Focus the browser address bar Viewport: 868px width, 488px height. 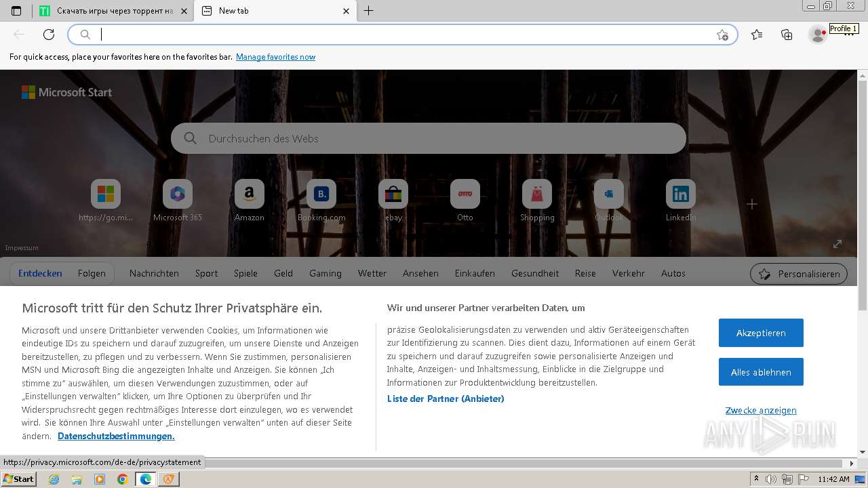[x=403, y=35]
